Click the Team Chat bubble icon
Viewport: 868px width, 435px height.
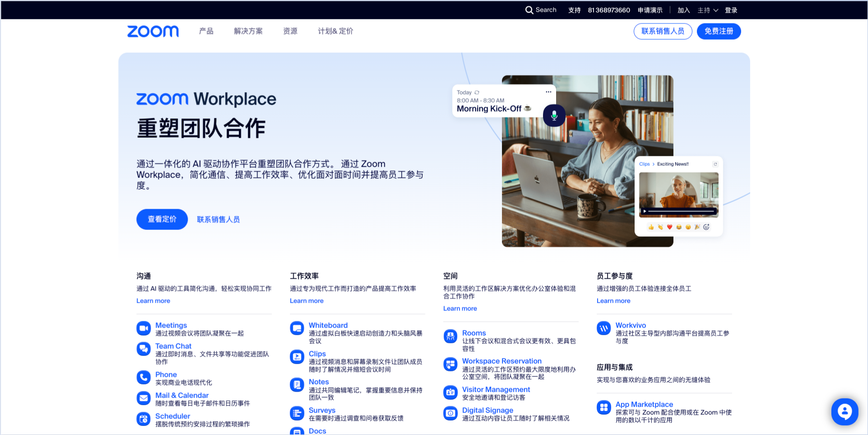(x=144, y=349)
